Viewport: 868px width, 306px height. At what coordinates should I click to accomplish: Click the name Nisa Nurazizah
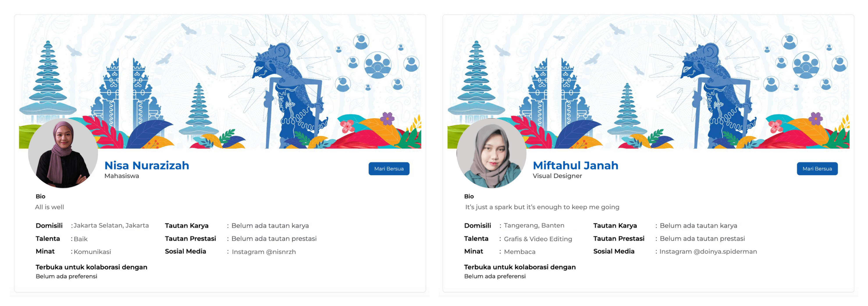(147, 165)
